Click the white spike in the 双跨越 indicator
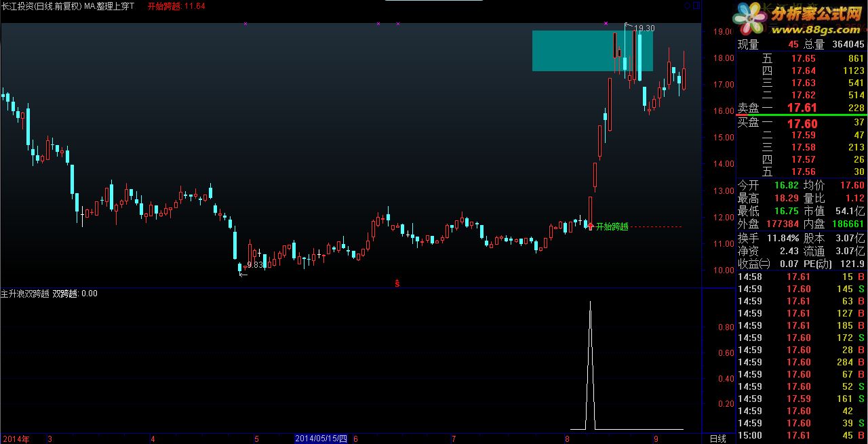The width and height of the screenshot is (868, 444). [590, 366]
